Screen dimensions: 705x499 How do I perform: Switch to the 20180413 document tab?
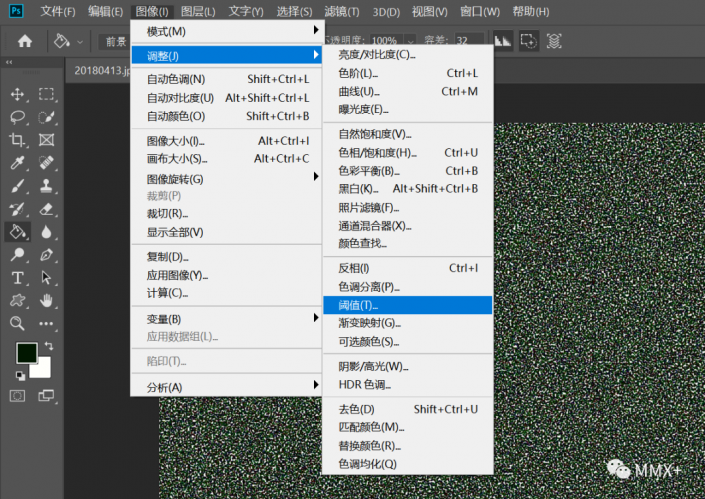coord(100,70)
